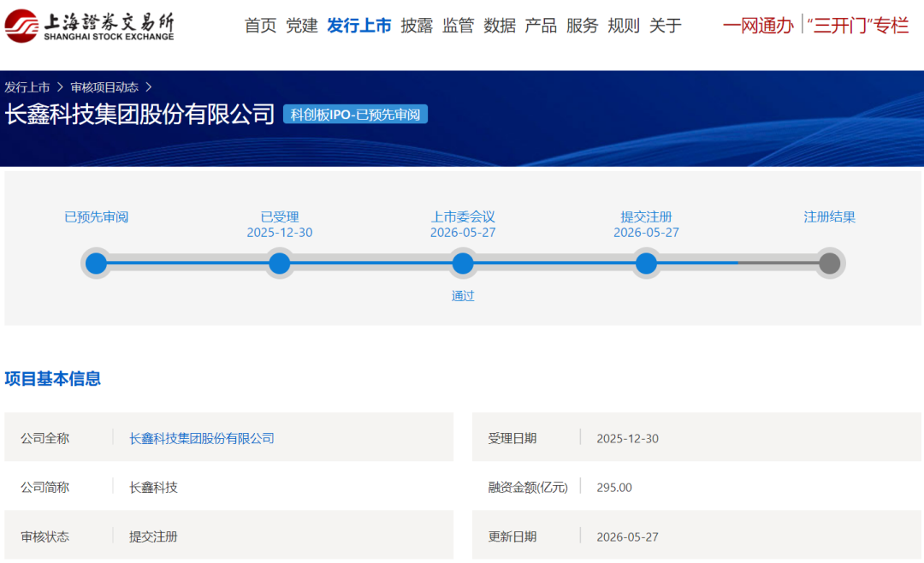The image size is (924, 563).
Task: Click the grey 注册结果 timeline node
Action: tap(829, 263)
